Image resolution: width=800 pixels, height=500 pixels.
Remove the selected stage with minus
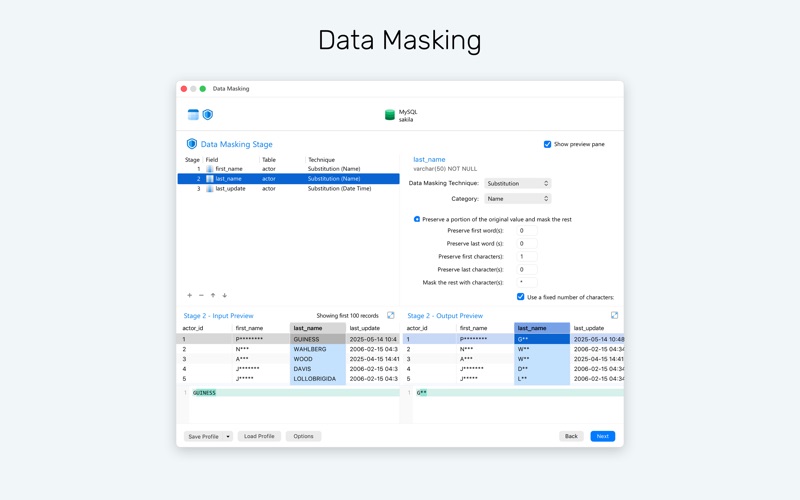pyautogui.click(x=201, y=295)
